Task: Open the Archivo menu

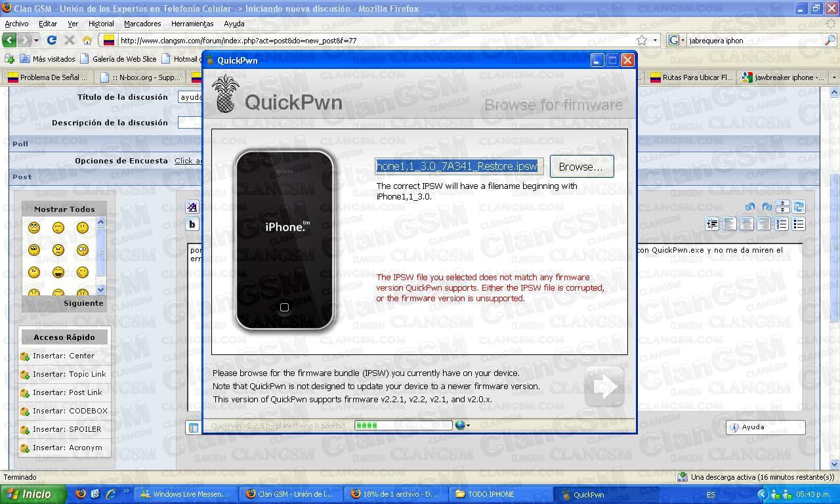Action: coord(16,24)
